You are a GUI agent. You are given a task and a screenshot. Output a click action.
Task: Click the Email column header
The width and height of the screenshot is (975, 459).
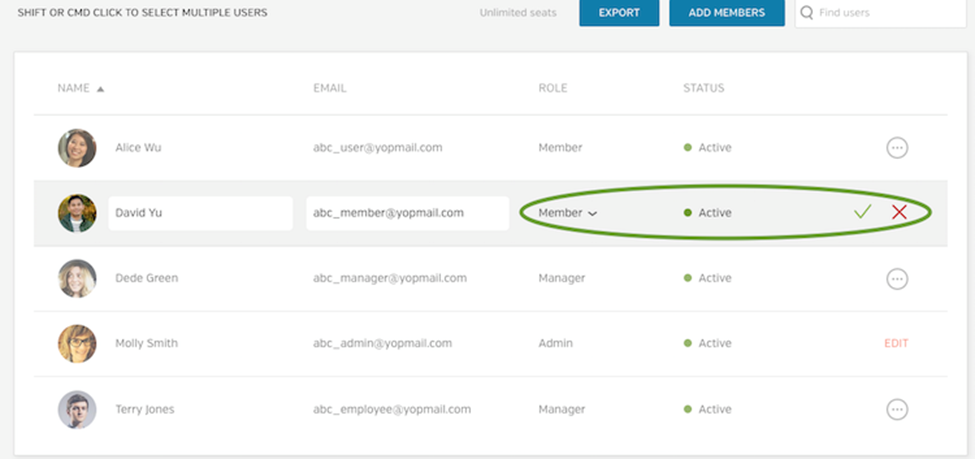coord(329,88)
